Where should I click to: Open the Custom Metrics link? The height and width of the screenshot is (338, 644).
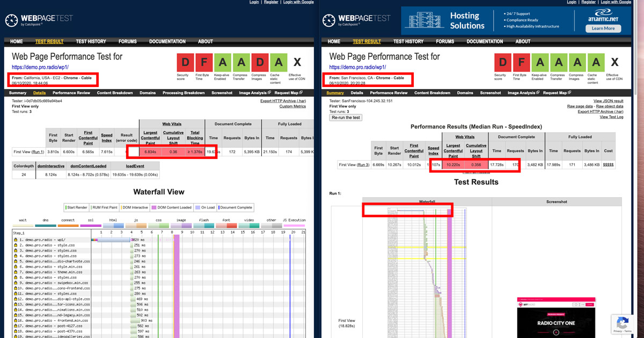click(x=292, y=106)
